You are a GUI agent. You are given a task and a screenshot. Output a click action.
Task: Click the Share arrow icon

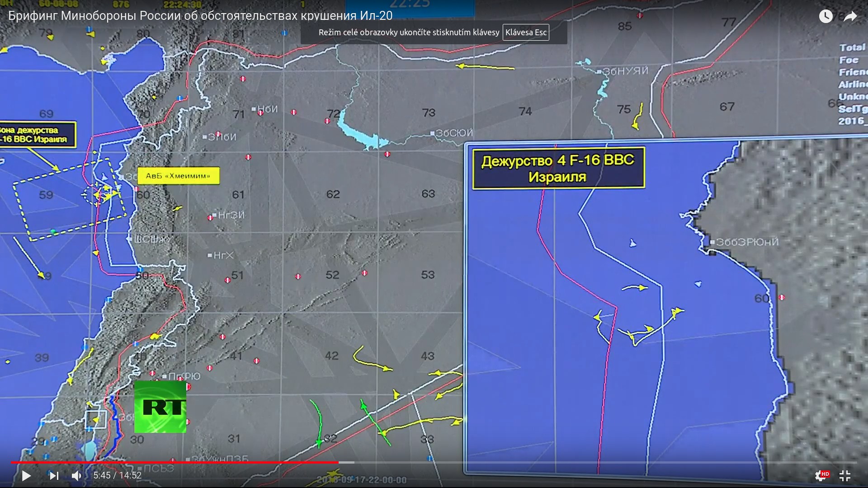[850, 16]
